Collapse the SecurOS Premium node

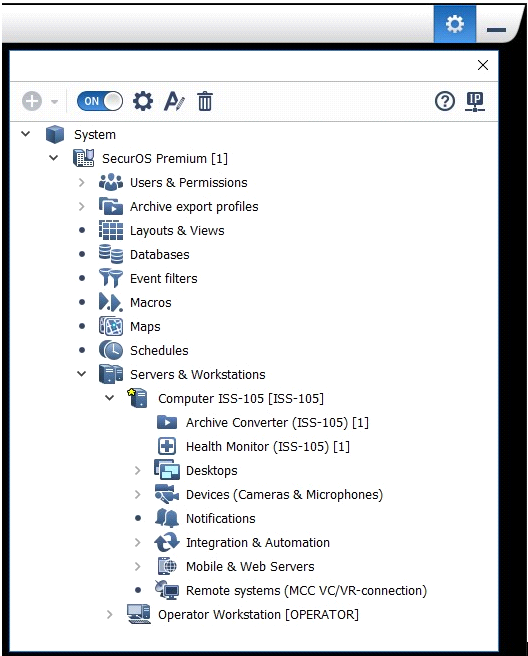pyautogui.click(x=54, y=158)
